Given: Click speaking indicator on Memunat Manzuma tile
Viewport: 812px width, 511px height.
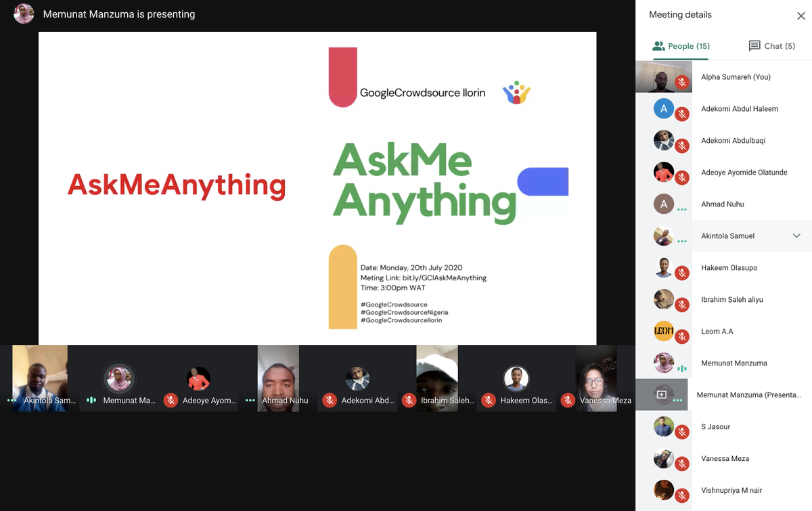Looking at the screenshot, I should coord(91,401).
